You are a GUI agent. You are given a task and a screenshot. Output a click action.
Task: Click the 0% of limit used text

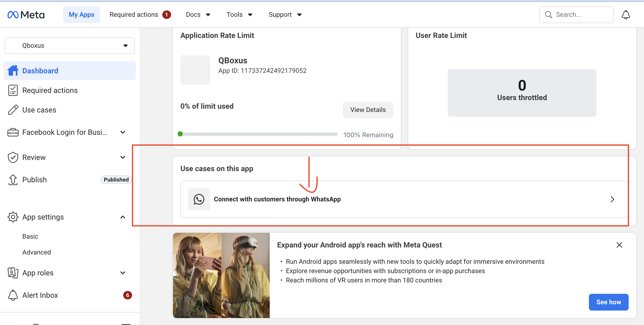click(207, 106)
